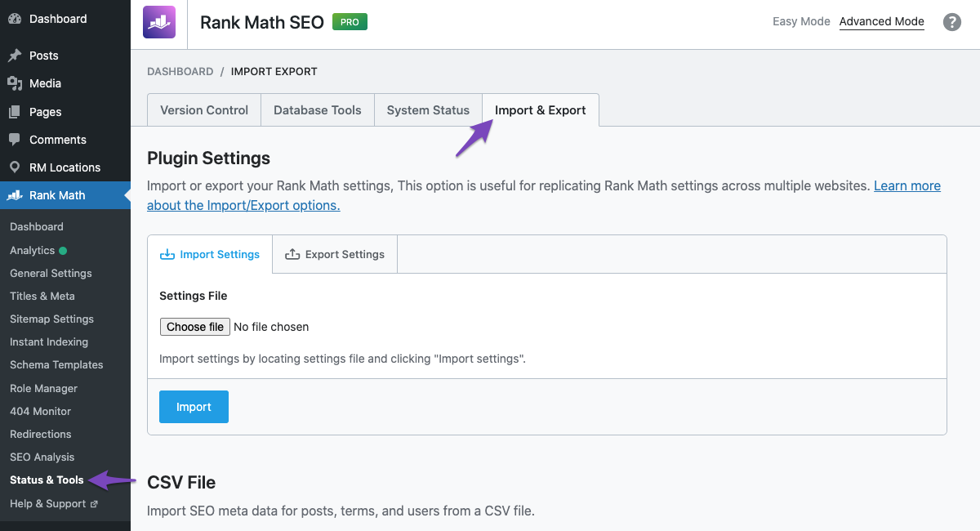Open the Version Control tab
The image size is (980, 531).
[x=204, y=110]
